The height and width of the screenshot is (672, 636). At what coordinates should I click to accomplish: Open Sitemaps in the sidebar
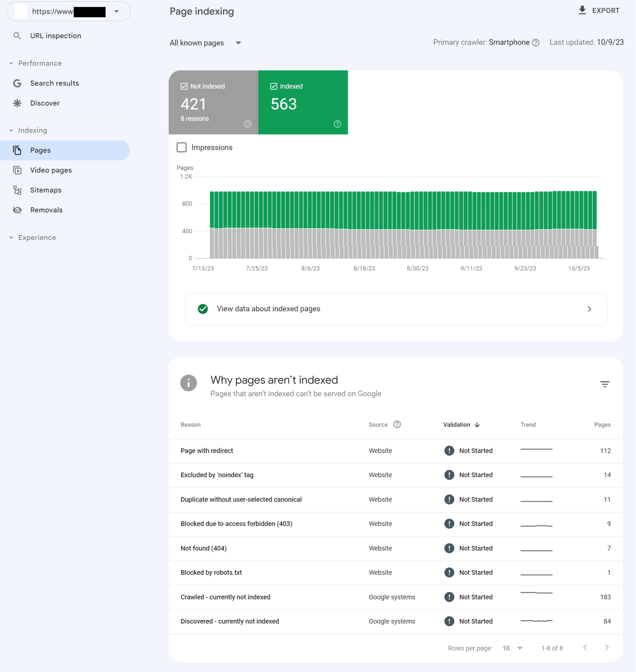click(x=46, y=190)
